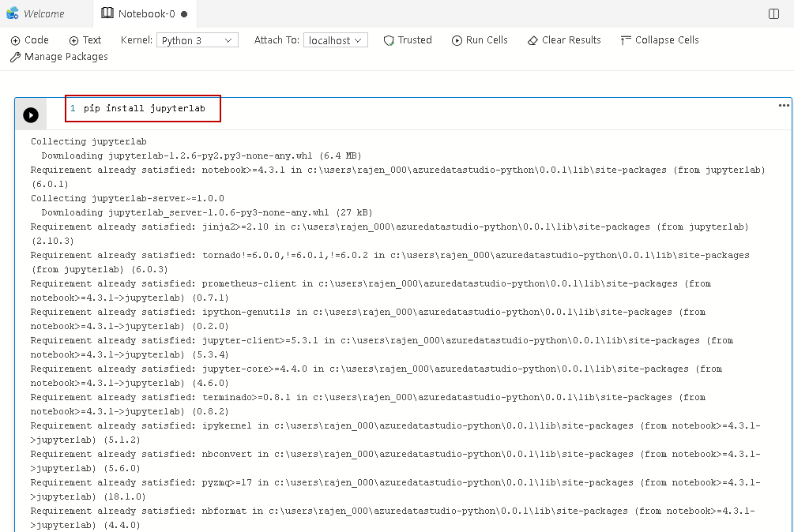Place cursor in the pip install code line

(142, 108)
